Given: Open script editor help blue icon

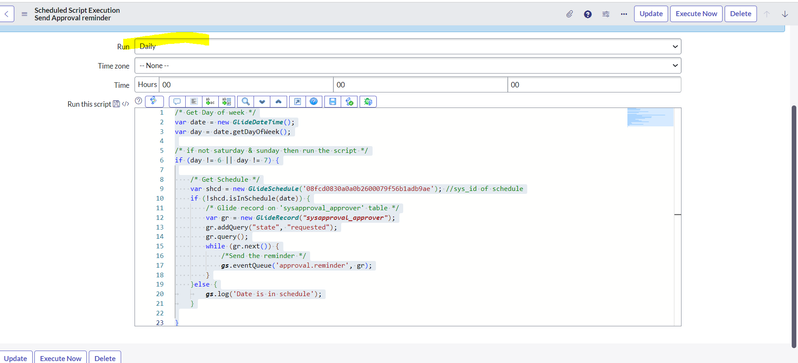Looking at the screenshot, I should (314, 102).
